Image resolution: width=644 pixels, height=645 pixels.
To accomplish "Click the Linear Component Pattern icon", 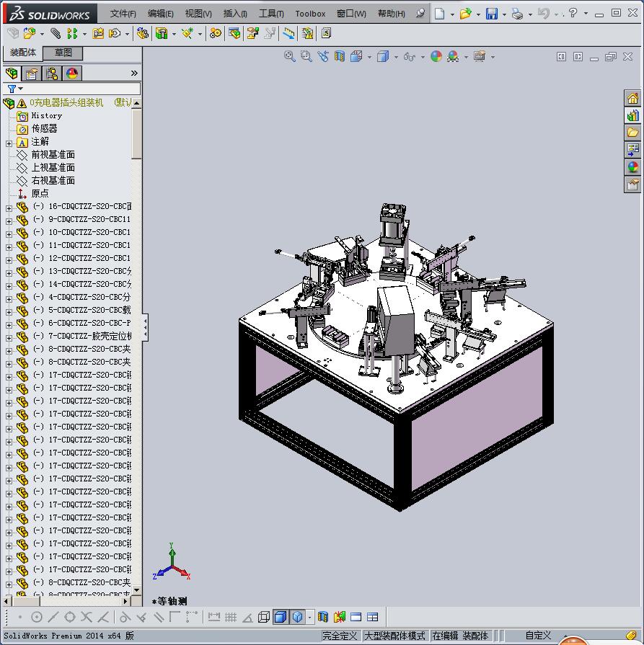I will (x=72, y=33).
